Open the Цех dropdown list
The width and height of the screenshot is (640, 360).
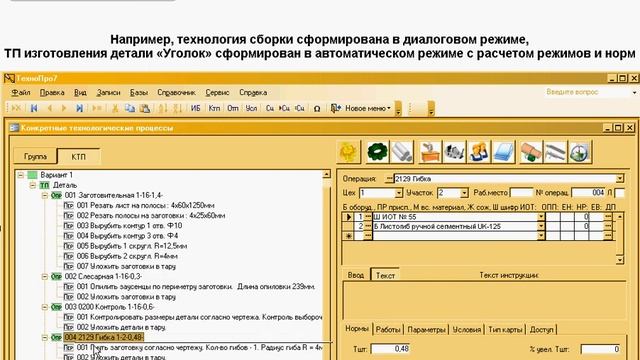point(398,193)
